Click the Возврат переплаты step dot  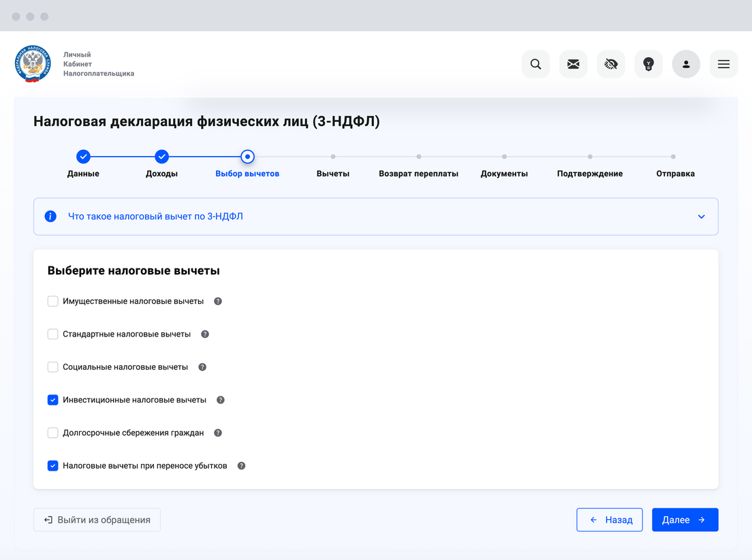(419, 157)
